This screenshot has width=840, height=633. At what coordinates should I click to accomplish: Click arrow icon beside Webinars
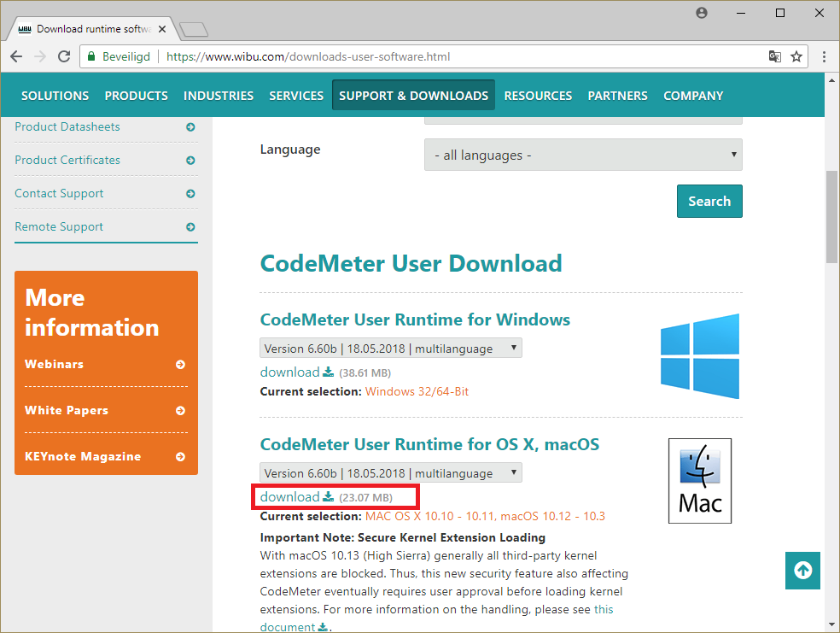point(180,365)
